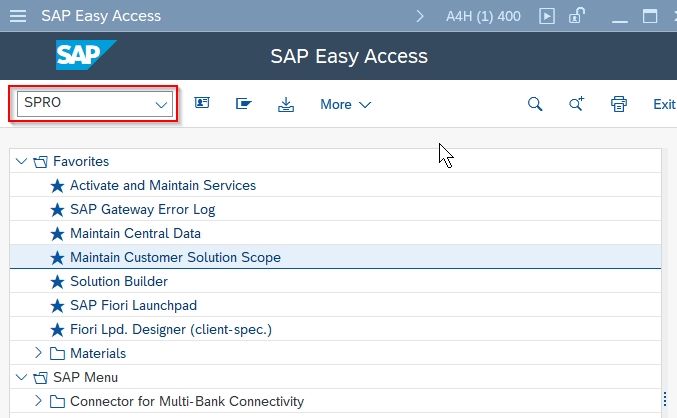This screenshot has width=677, height=418.
Task: Expand Connector for Multi-Bank Connectivity folder
Action: (x=38, y=401)
